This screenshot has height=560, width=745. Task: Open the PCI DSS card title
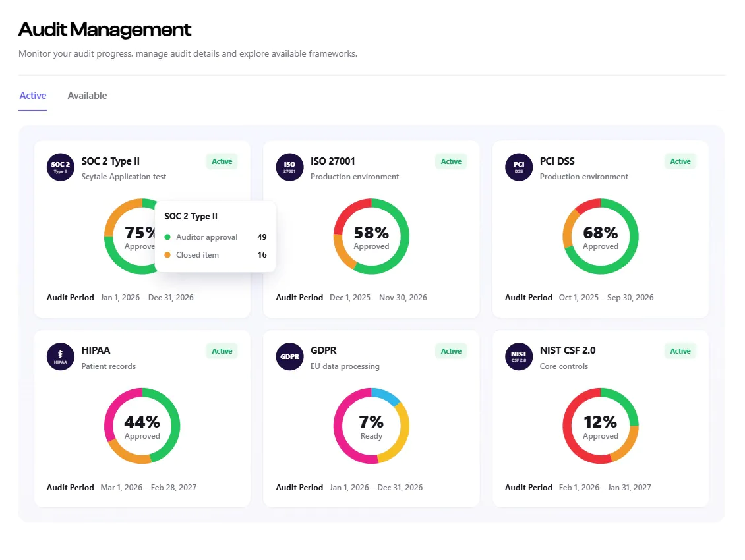click(x=557, y=161)
